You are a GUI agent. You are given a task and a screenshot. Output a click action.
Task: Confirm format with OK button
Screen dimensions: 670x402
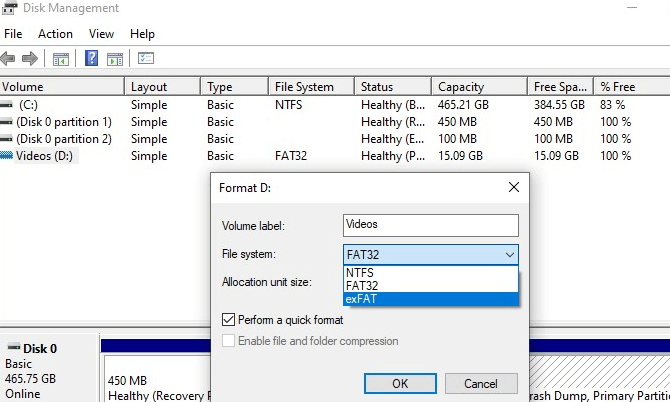click(x=400, y=384)
